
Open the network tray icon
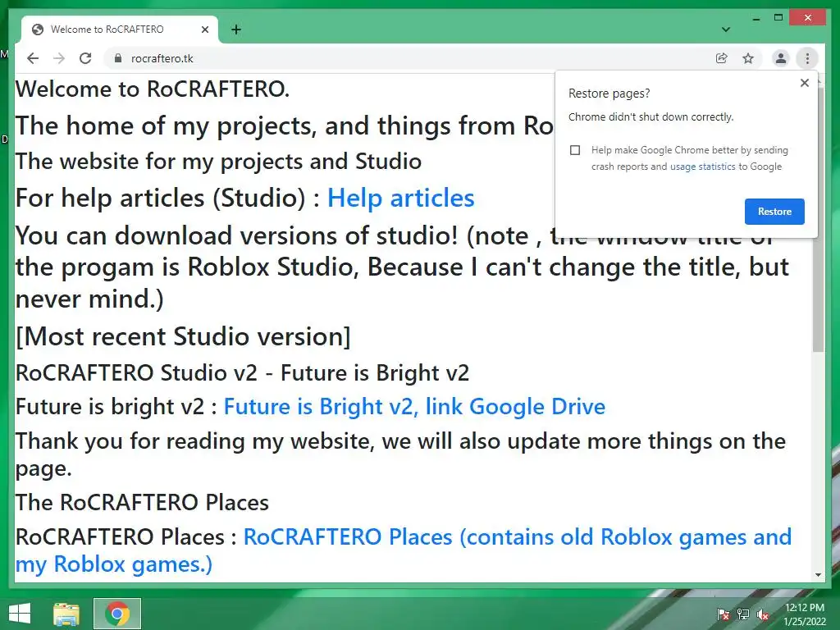743,614
